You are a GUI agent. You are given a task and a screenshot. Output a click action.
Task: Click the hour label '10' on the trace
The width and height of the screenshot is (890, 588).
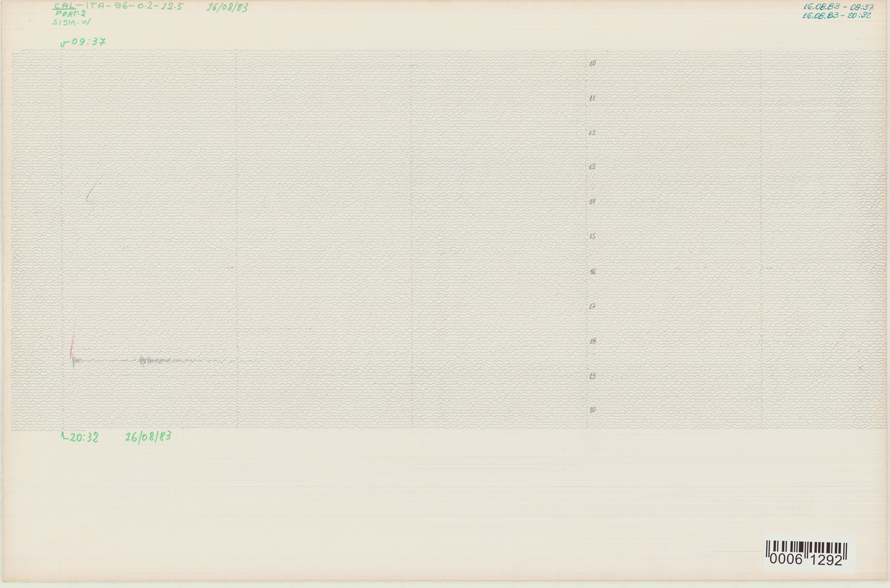[x=593, y=63]
